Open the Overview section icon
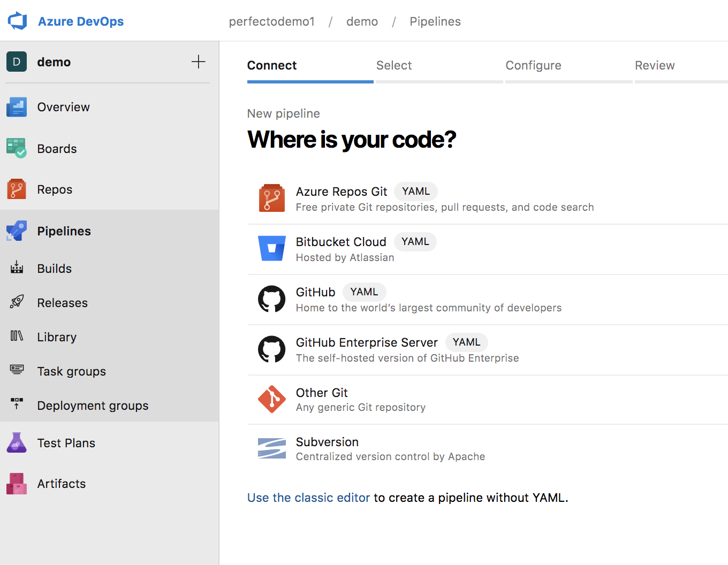 point(17,107)
